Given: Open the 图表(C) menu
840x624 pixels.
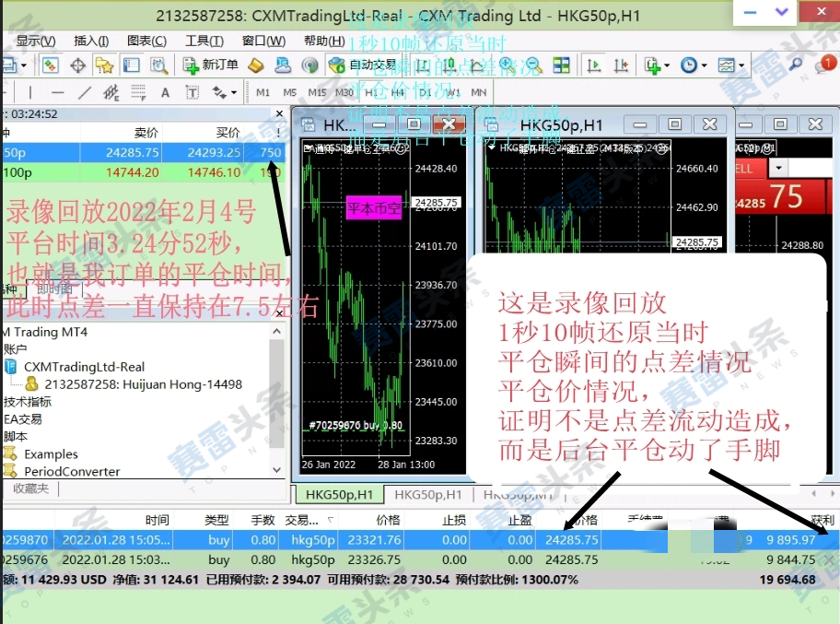Looking at the screenshot, I should [x=146, y=41].
